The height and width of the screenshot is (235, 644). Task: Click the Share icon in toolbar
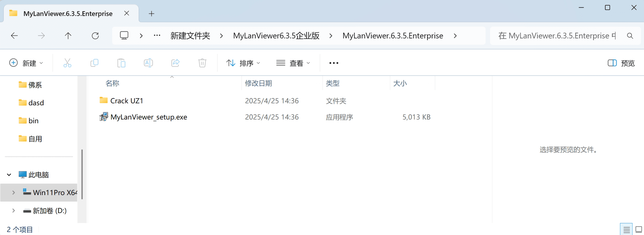coord(175,63)
